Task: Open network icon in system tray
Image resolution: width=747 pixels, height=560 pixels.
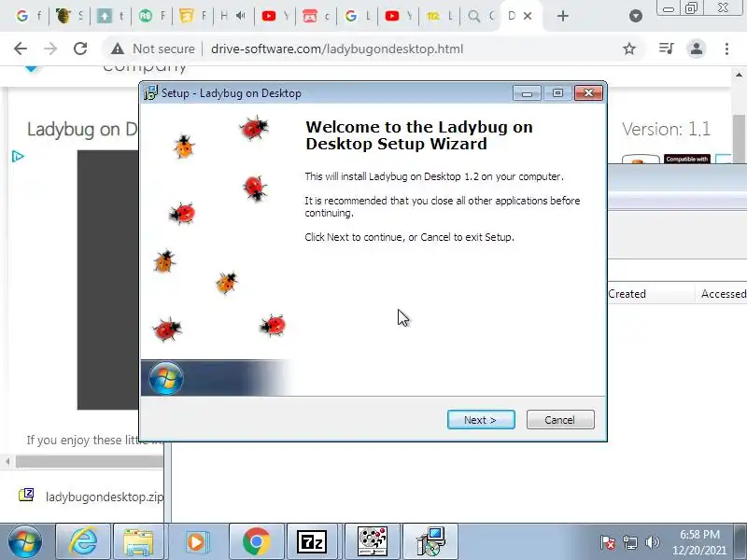Action: (x=629, y=542)
